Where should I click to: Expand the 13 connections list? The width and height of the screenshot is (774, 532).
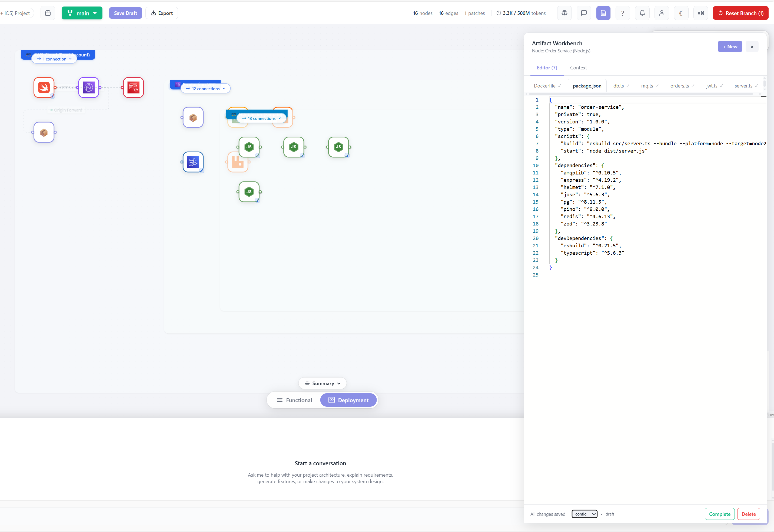(261, 118)
